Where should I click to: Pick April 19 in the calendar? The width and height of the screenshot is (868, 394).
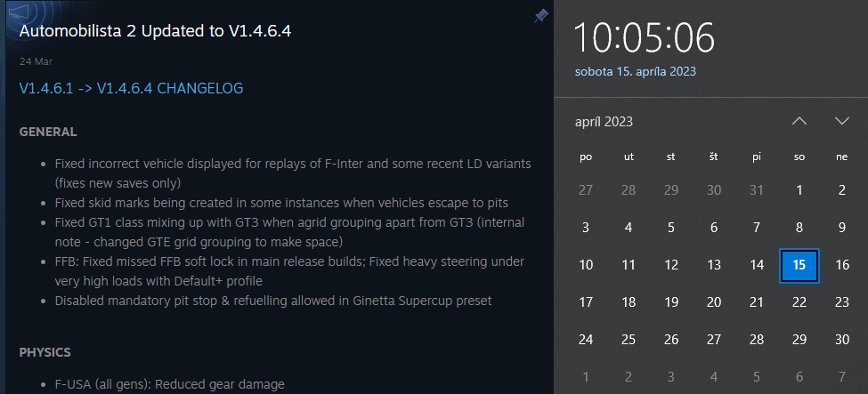click(671, 302)
